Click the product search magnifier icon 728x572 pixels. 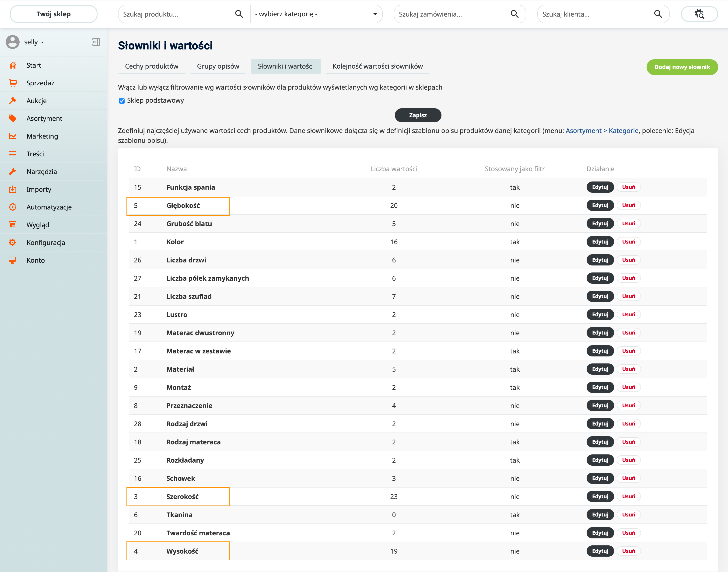239,14
